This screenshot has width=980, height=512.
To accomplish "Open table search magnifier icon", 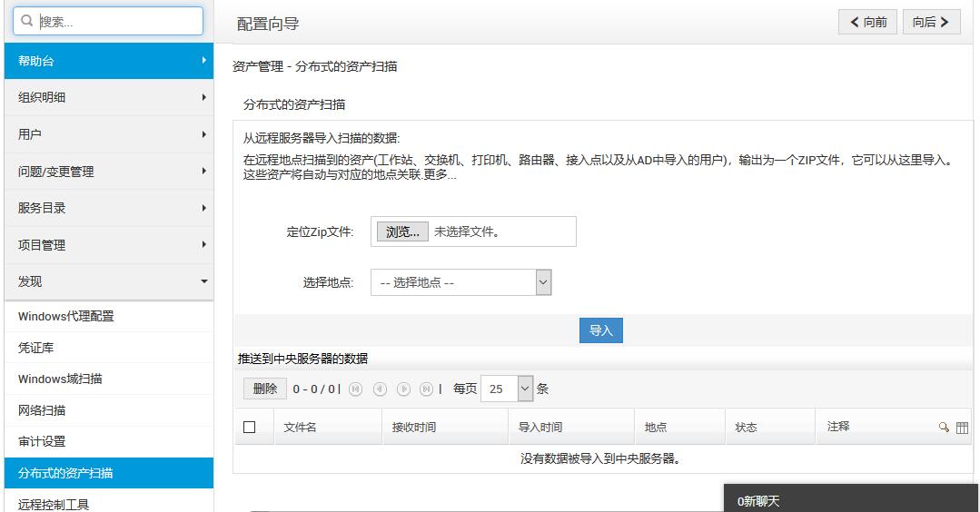I will (x=944, y=427).
